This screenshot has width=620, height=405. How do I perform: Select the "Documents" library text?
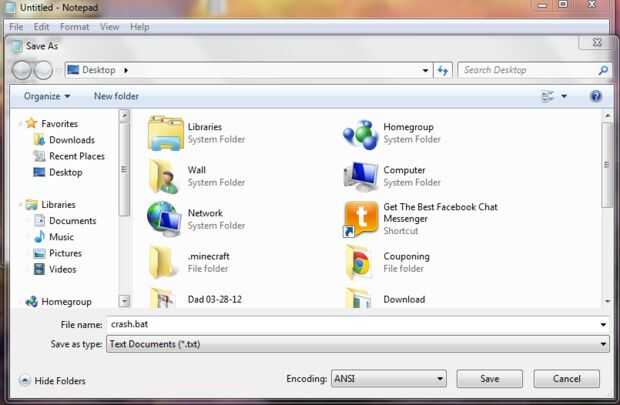pos(73,221)
